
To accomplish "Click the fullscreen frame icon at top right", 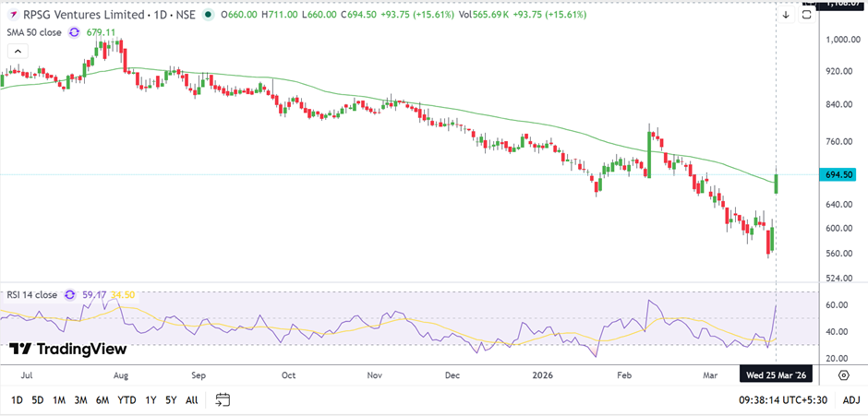I will pyautogui.click(x=809, y=16).
